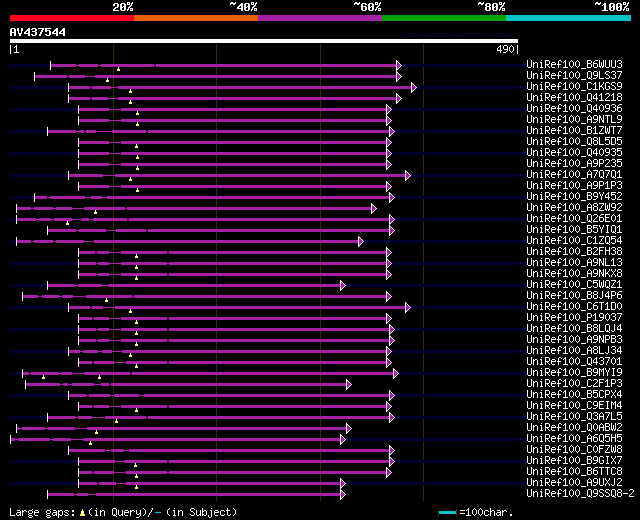
Task: Select the UniRef100_C9EIM4 entry
Action: (x=574, y=406)
